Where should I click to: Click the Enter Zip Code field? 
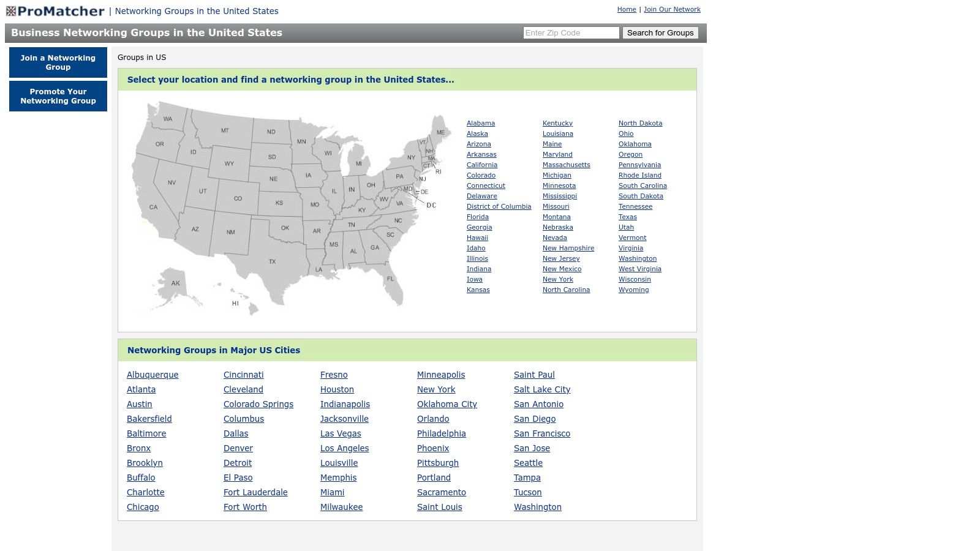571,33
